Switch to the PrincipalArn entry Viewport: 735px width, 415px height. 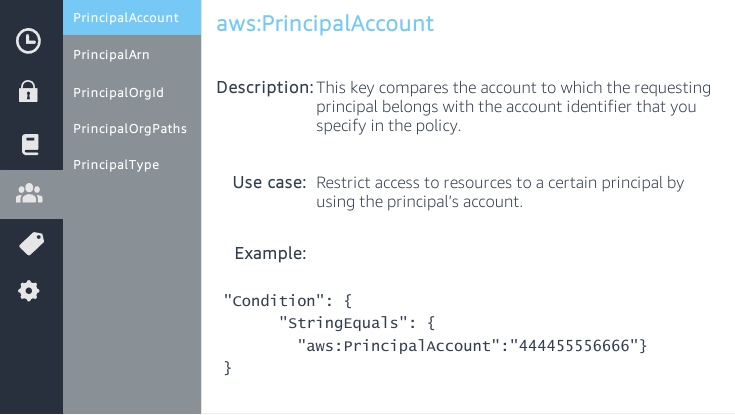click(x=111, y=55)
